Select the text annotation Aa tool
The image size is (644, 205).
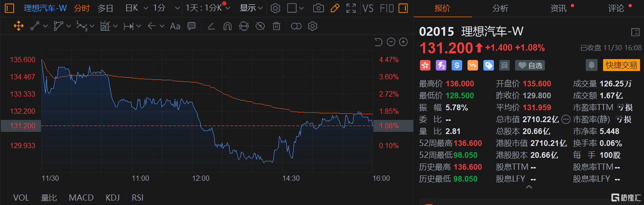click(175, 26)
